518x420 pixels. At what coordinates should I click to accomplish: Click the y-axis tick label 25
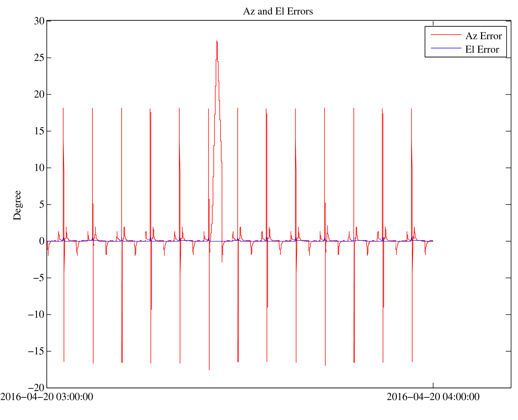coord(39,58)
